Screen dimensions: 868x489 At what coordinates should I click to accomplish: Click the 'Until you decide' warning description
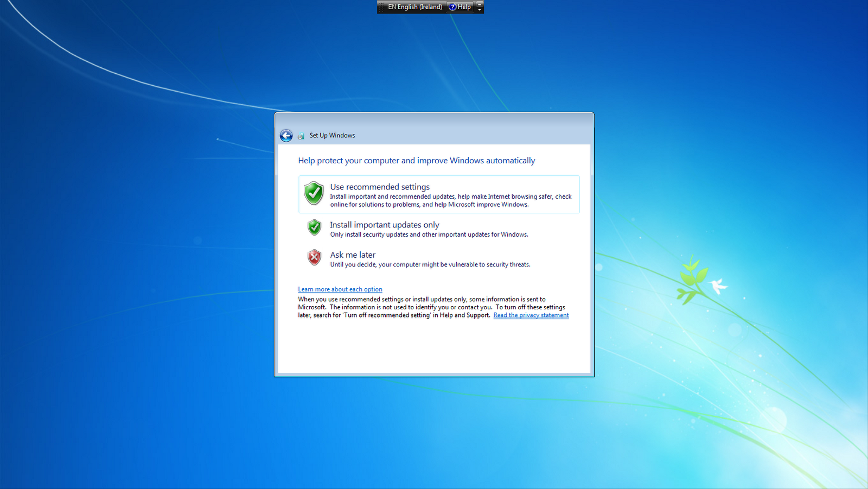(430, 265)
